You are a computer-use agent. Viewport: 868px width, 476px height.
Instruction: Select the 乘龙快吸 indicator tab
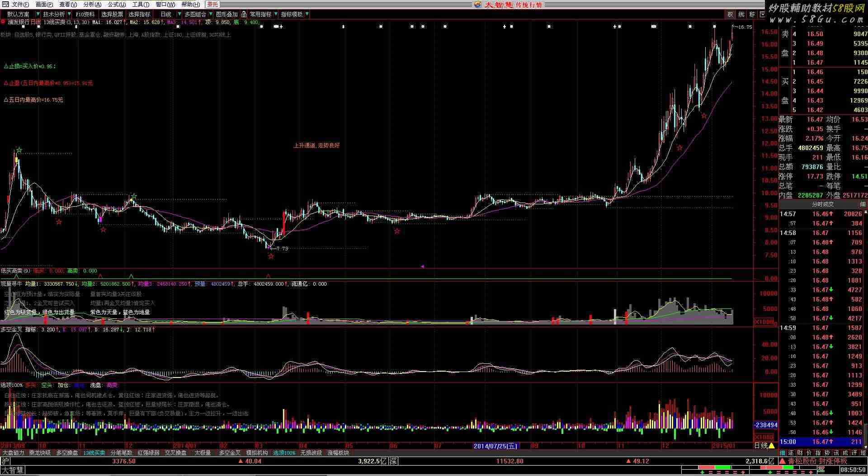pos(40,452)
